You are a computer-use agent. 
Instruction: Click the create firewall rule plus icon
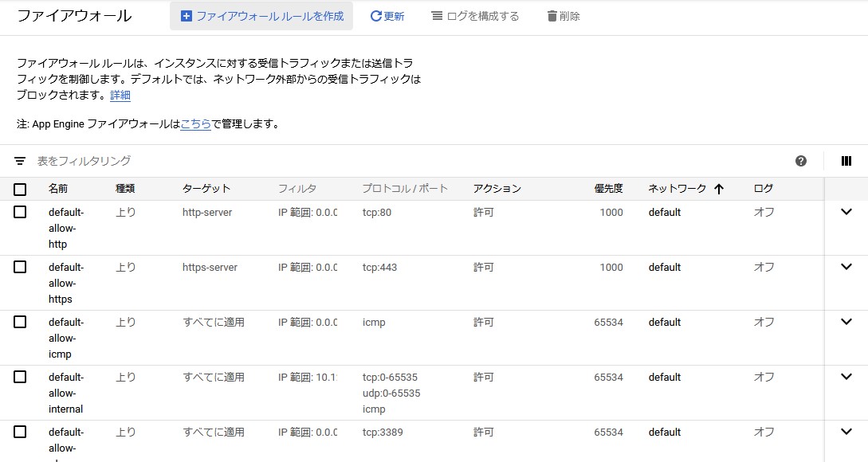pyautogui.click(x=187, y=16)
